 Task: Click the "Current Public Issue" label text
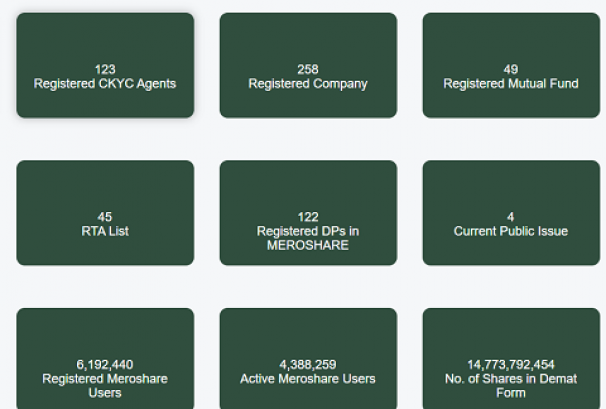tap(511, 231)
